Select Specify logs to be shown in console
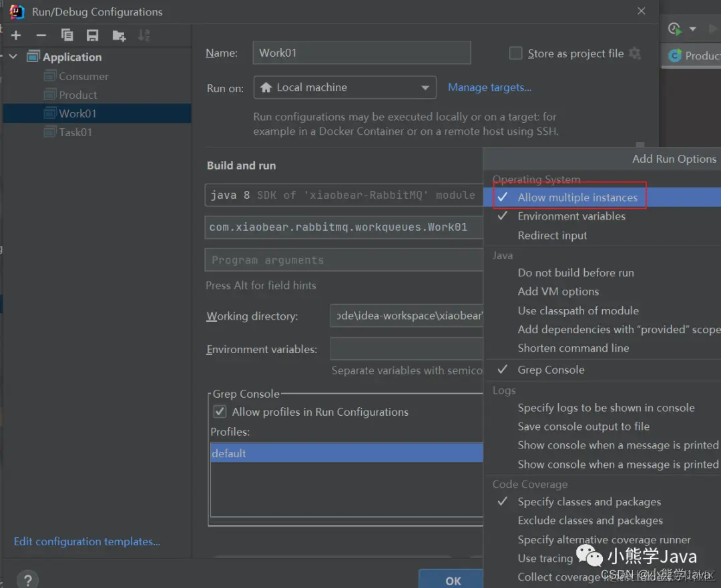The width and height of the screenshot is (721, 588). [602, 408]
